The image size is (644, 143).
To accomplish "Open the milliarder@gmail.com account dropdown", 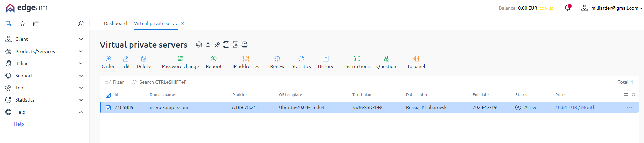I will pyautogui.click(x=612, y=8).
